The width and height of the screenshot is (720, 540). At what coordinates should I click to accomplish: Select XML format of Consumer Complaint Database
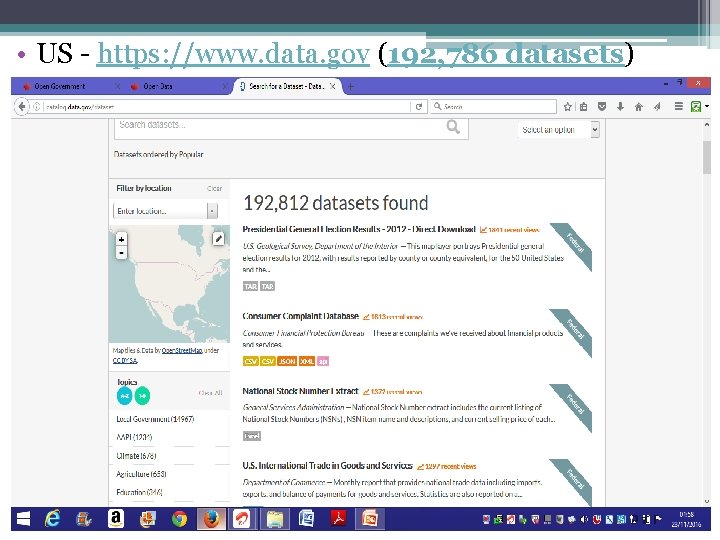pos(307,361)
